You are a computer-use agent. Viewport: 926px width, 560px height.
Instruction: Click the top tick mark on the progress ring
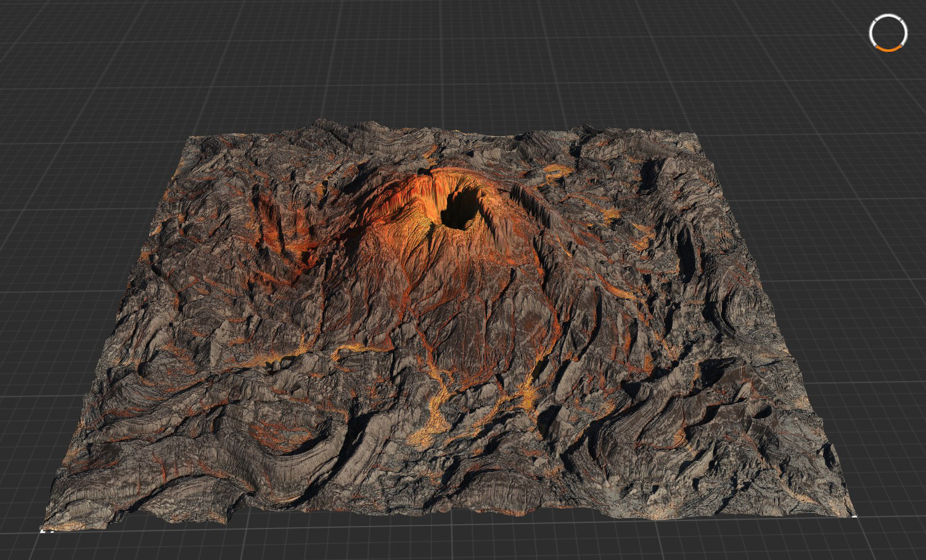pos(888,14)
